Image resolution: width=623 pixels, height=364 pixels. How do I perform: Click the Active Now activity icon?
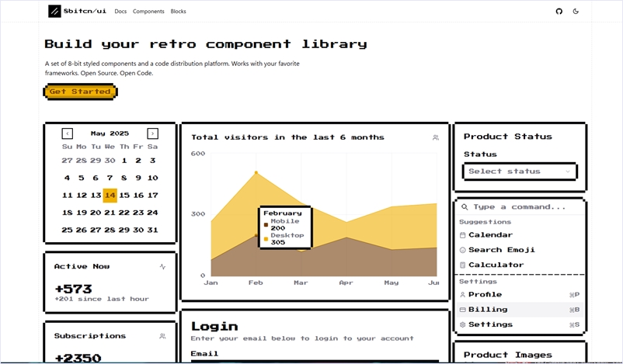(162, 266)
